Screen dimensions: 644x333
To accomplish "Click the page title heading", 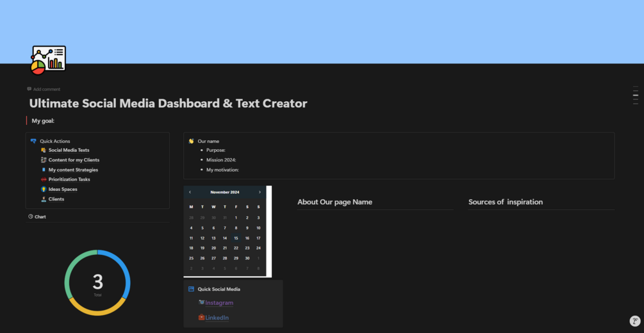I will [x=168, y=104].
